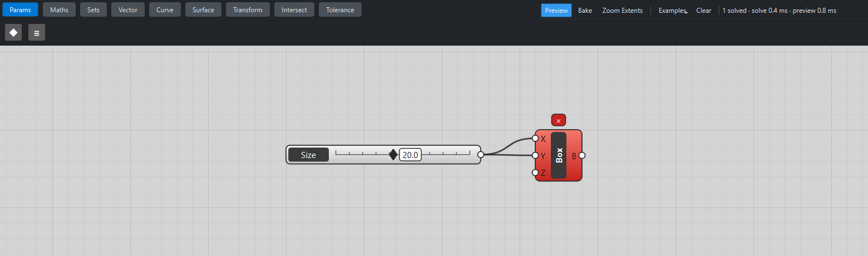Image resolution: width=868 pixels, height=256 pixels.
Task: Click the Box Z input port
Action: coord(535,173)
